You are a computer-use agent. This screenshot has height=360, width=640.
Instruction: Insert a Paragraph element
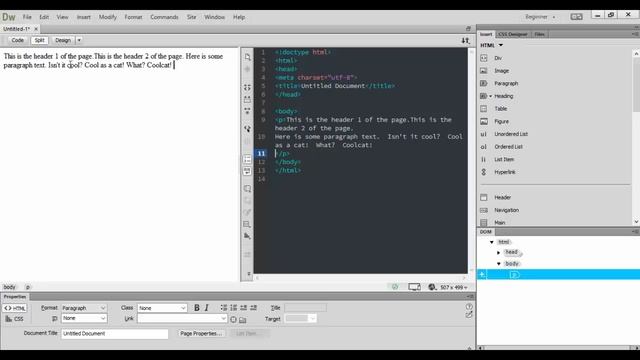pos(506,83)
